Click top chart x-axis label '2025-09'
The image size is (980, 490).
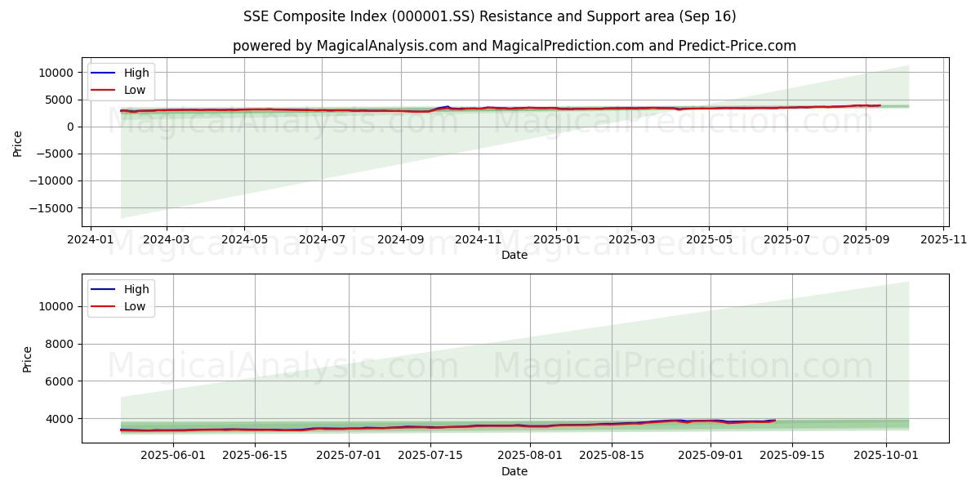point(866,241)
